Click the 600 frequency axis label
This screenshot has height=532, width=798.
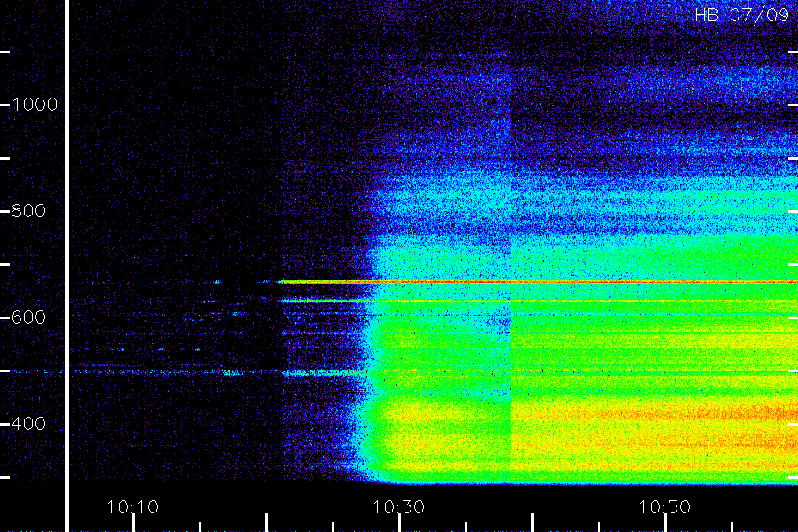(28, 317)
